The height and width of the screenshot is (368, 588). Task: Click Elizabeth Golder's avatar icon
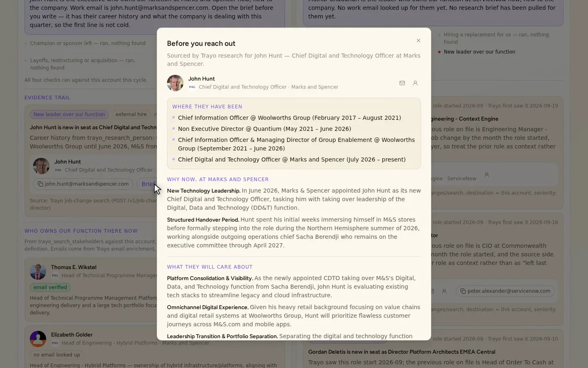pos(38,339)
